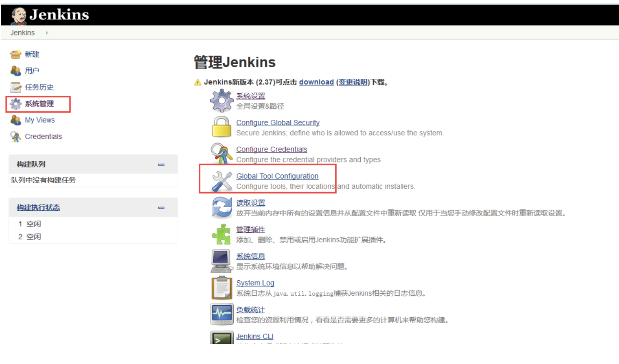Open the Jenkins CLI link
The width and height of the screenshot is (619, 364).
tap(255, 337)
